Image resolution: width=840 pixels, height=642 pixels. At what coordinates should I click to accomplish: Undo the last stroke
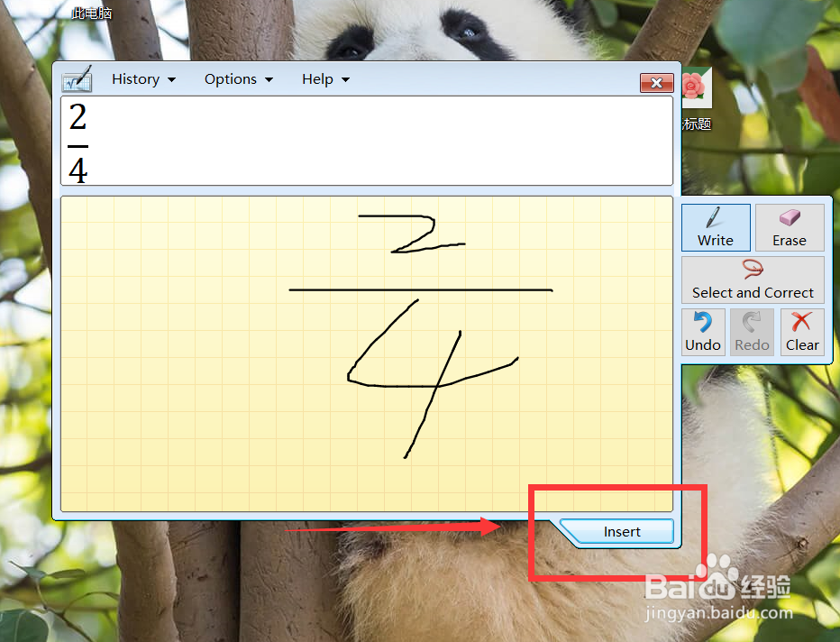coord(703,332)
